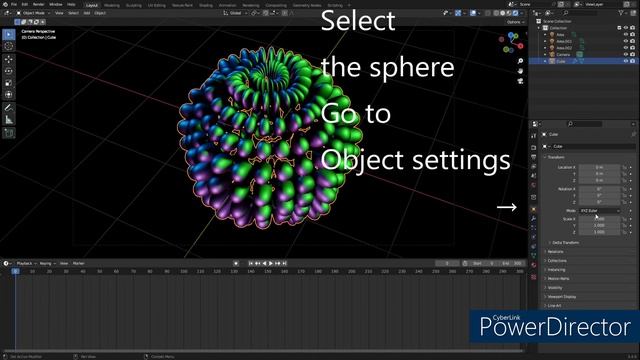This screenshot has width=640, height=360.
Task: Click the navigation axis gizmo
Action: [512, 43]
